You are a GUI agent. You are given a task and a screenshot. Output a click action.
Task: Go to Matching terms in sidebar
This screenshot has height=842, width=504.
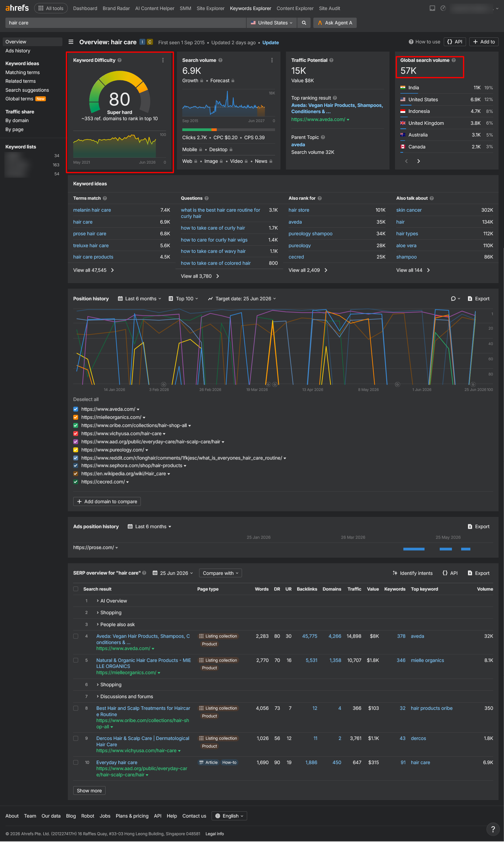click(23, 72)
